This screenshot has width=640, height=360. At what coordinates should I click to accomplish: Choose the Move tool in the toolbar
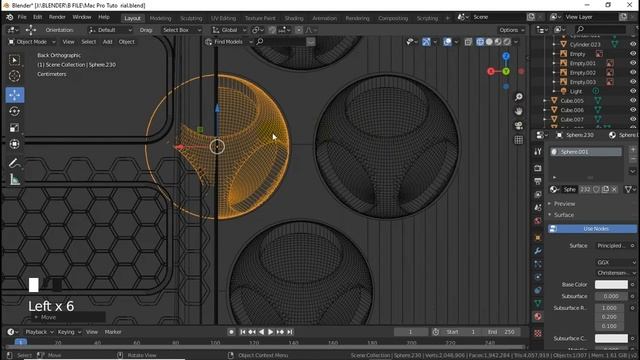pyautogui.click(x=15, y=95)
